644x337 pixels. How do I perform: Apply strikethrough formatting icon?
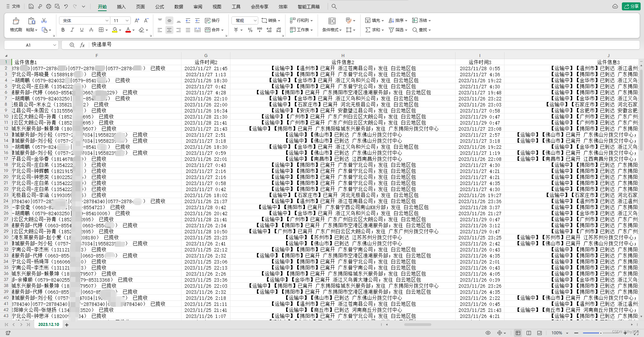coord(91,30)
